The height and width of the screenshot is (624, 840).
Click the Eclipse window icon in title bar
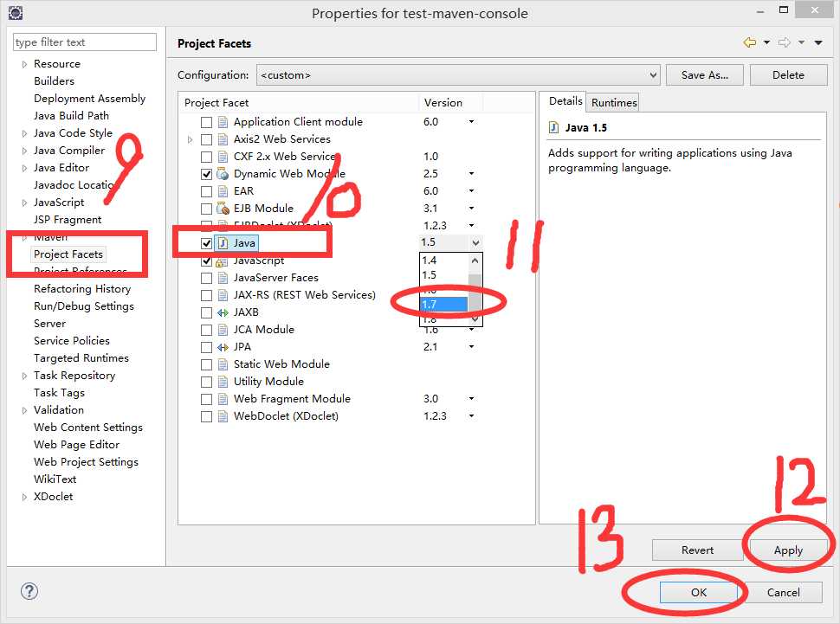16,13
